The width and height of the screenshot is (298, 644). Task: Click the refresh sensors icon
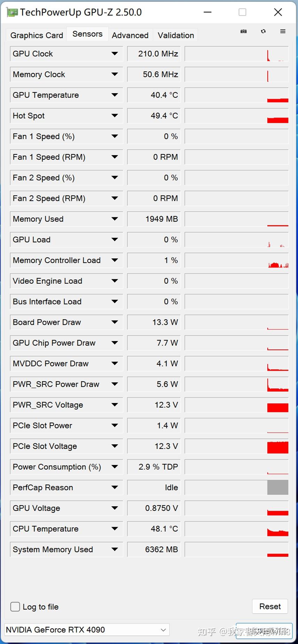(x=263, y=31)
